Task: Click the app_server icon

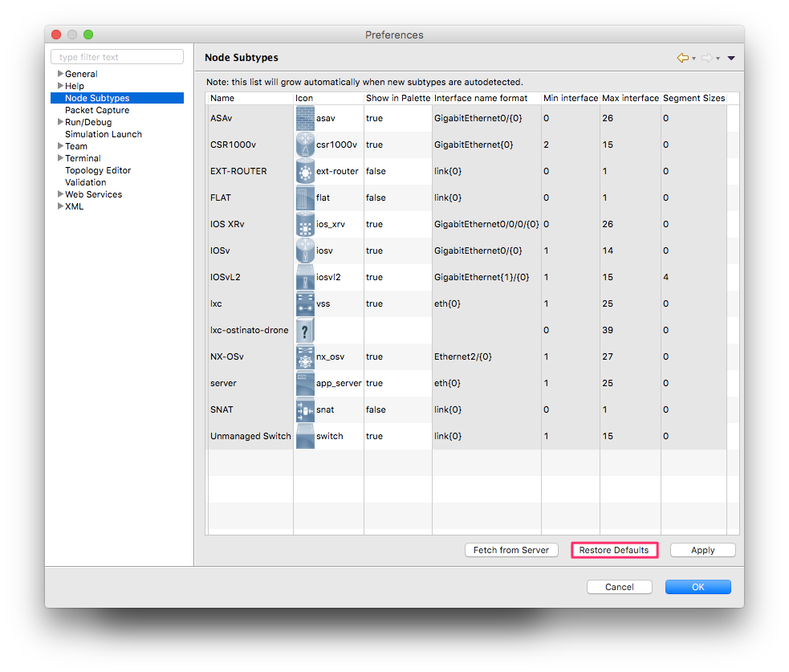Action: point(305,384)
